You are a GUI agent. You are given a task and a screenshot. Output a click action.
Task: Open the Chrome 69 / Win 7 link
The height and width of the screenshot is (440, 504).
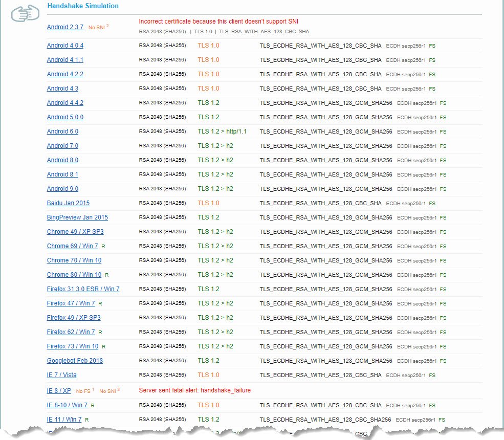pyautogui.click(x=72, y=246)
